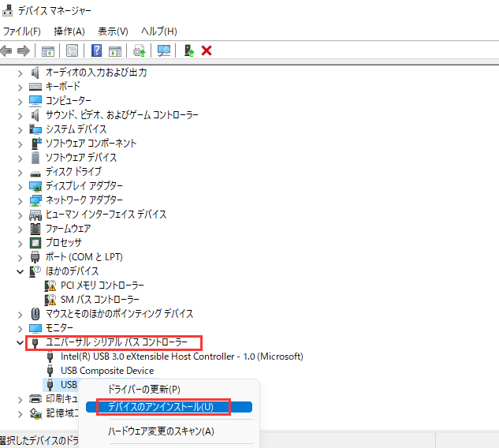Image resolution: width=499 pixels, height=448 pixels.
Task: Expand the オーディオの入力および出力 node
Action: tap(20, 73)
